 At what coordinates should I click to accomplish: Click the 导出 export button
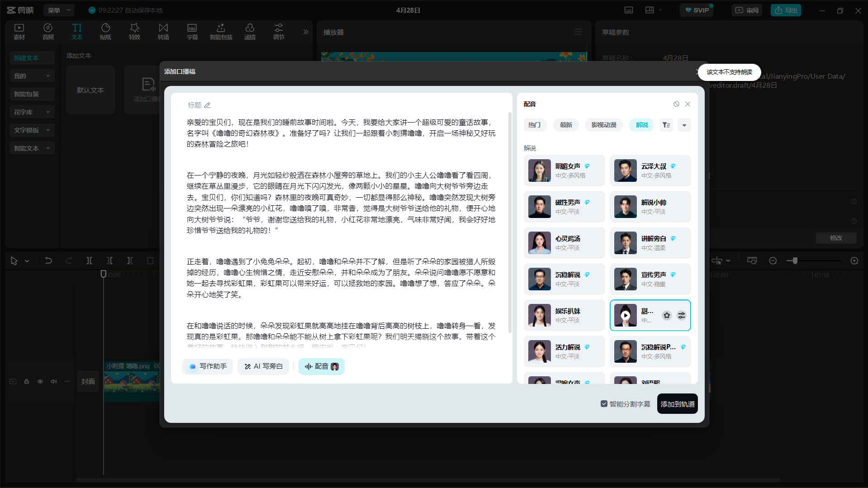[786, 10]
